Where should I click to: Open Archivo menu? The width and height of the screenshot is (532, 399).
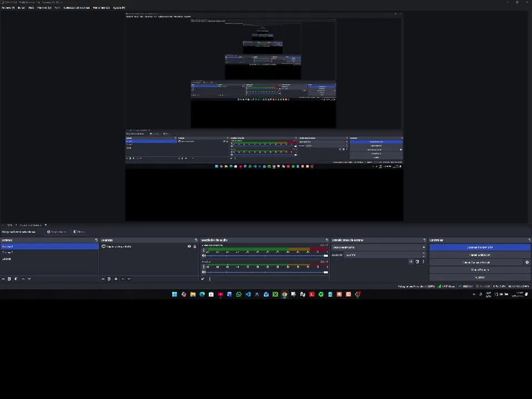pyautogui.click(x=8, y=7)
